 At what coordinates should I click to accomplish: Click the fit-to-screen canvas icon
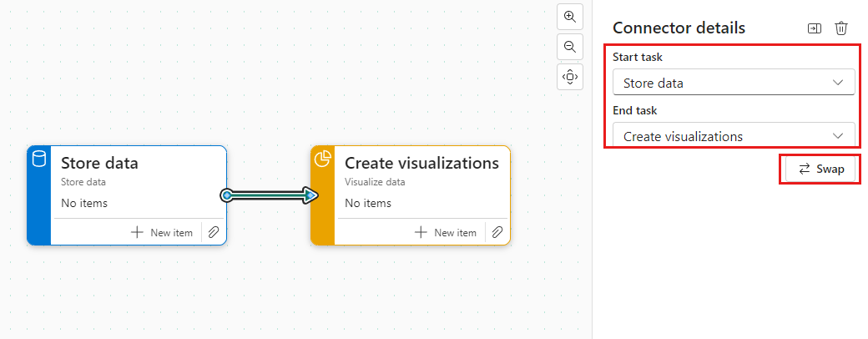tap(570, 77)
